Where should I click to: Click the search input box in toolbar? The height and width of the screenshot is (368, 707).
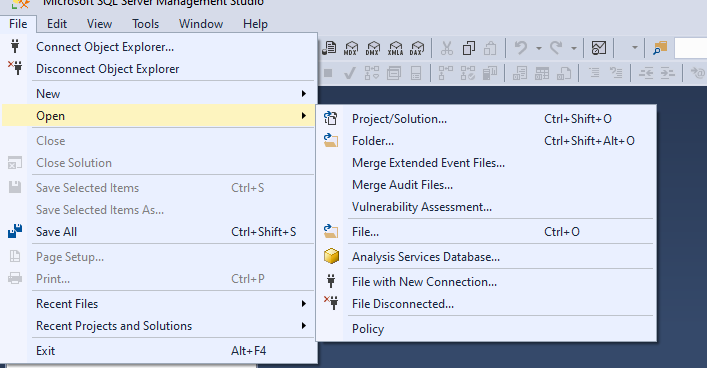coord(691,48)
